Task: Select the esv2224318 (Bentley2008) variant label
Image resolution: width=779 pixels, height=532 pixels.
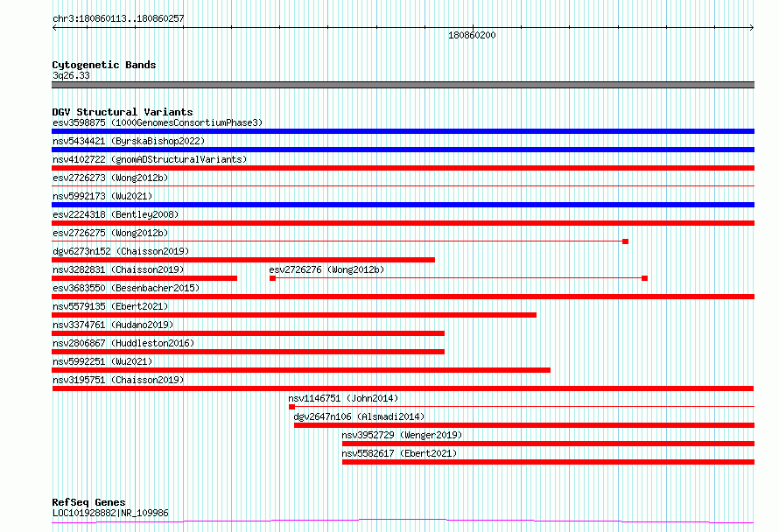Action: 116,214
